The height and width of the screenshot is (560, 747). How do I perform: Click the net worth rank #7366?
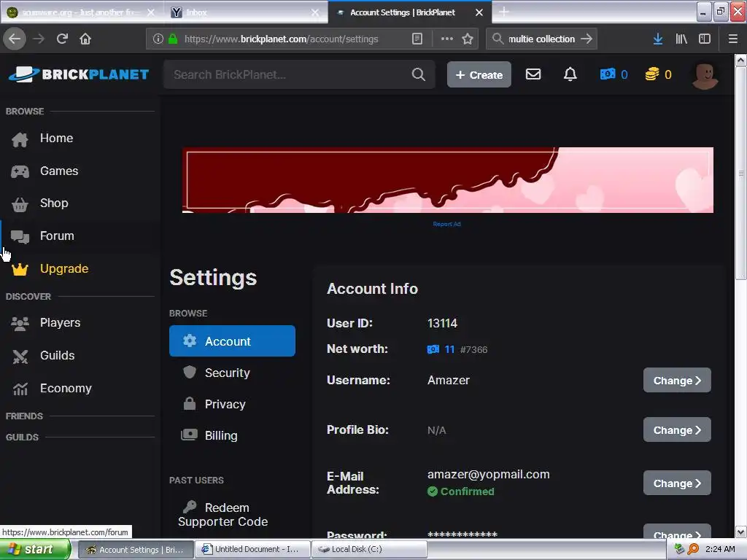(473, 349)
